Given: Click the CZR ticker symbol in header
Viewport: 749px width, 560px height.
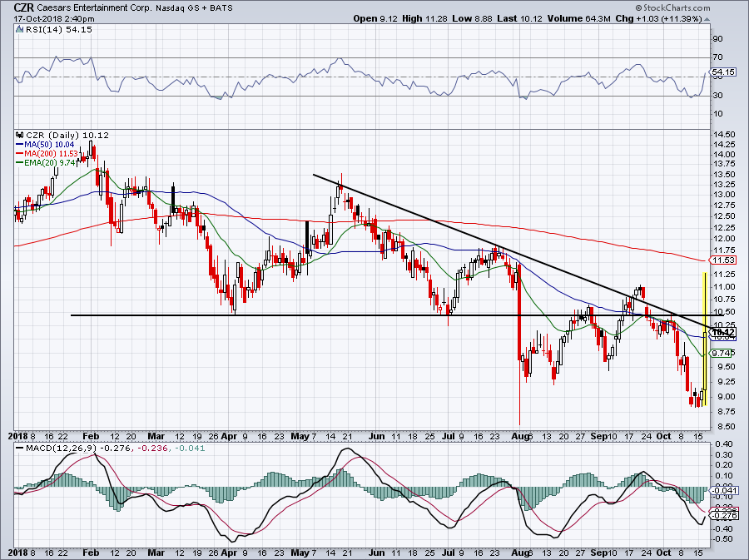Looking at the screenshot, I should click(24, 7).
